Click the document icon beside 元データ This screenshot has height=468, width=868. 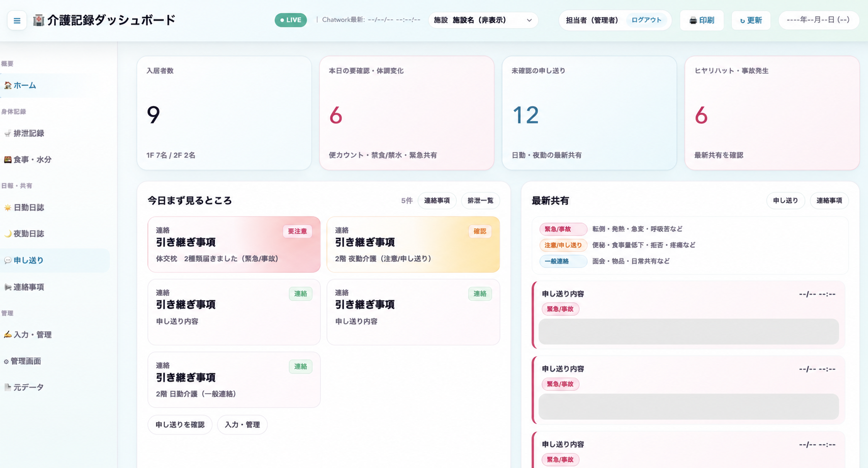click(8, 388)
